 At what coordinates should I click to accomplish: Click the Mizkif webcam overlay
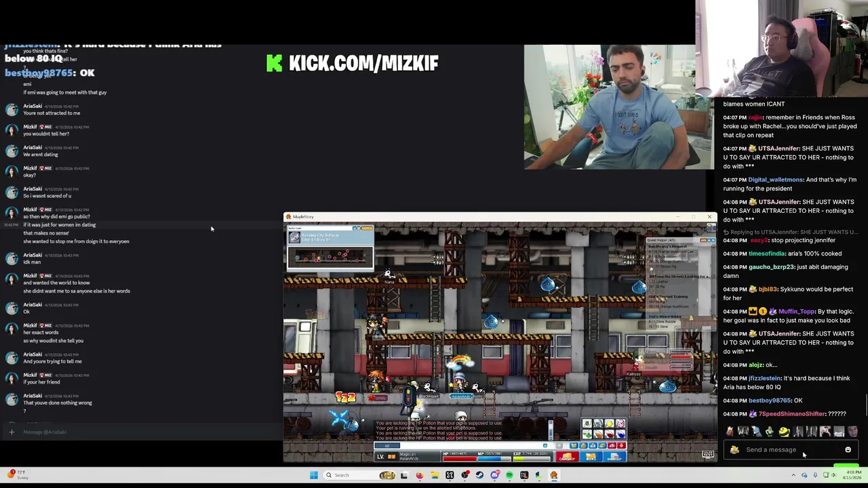(618, 107)
